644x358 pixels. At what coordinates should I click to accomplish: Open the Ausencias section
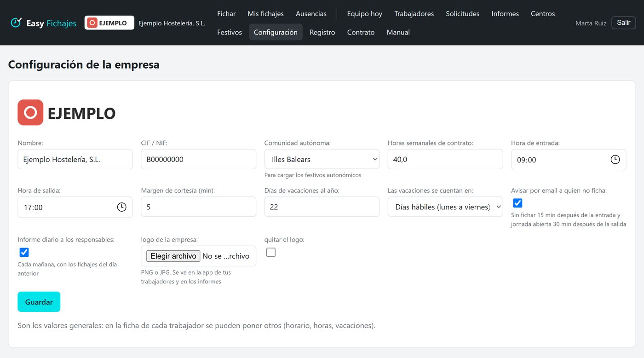coord(311,14)
